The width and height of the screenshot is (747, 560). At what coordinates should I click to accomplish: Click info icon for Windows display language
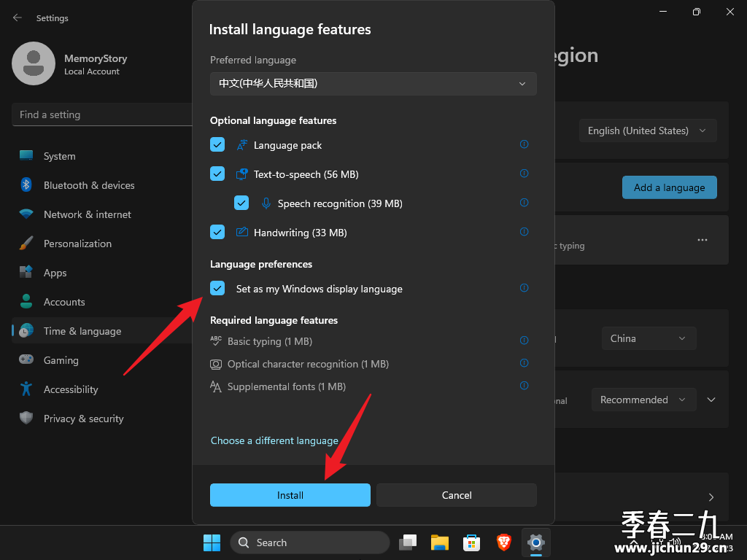click(x=524, y=288)
